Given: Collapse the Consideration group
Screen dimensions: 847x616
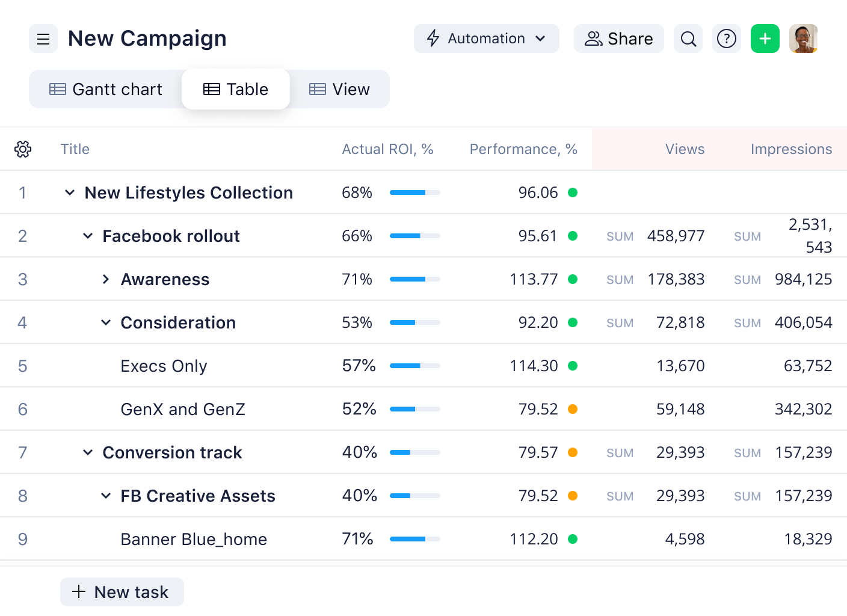Looking at the screenshot, I should (106, 322).
